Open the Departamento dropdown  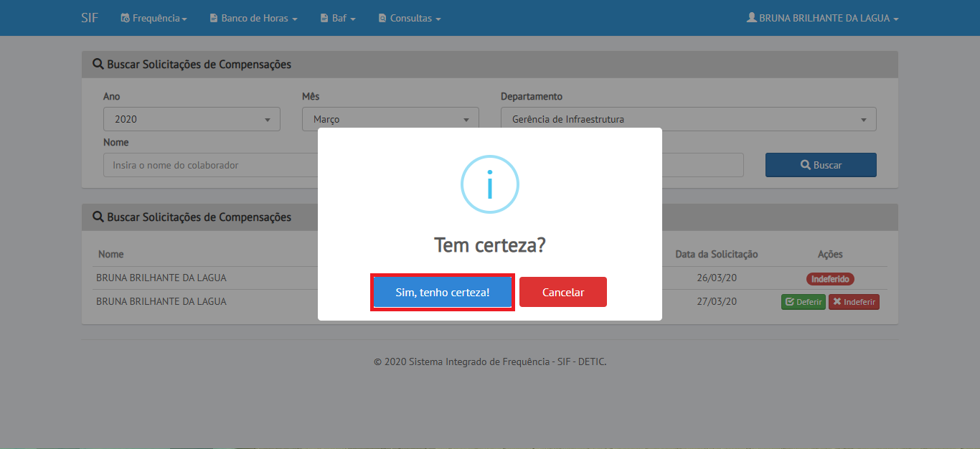tap(689, 119)
